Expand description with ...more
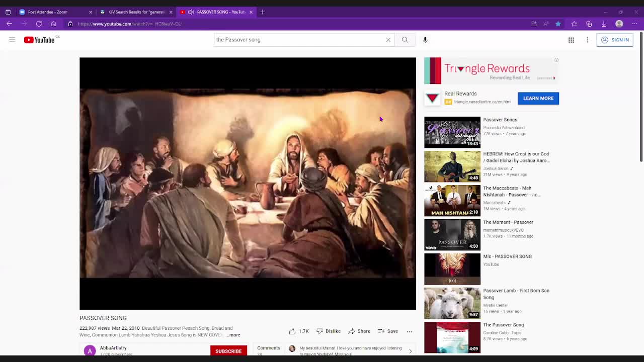 [233, 335]
